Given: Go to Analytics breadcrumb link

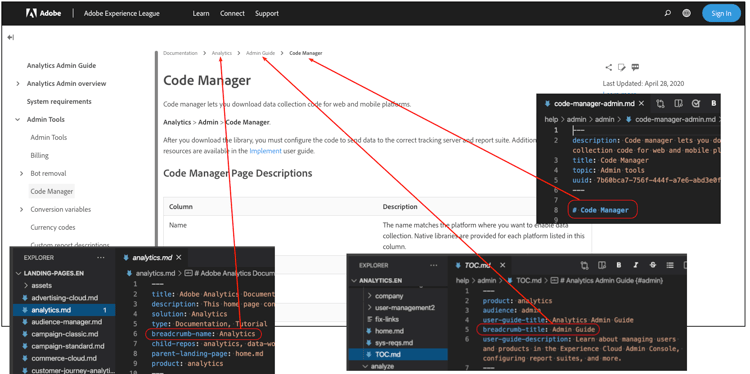Looking at the screenshot, I should pos(221,53).
